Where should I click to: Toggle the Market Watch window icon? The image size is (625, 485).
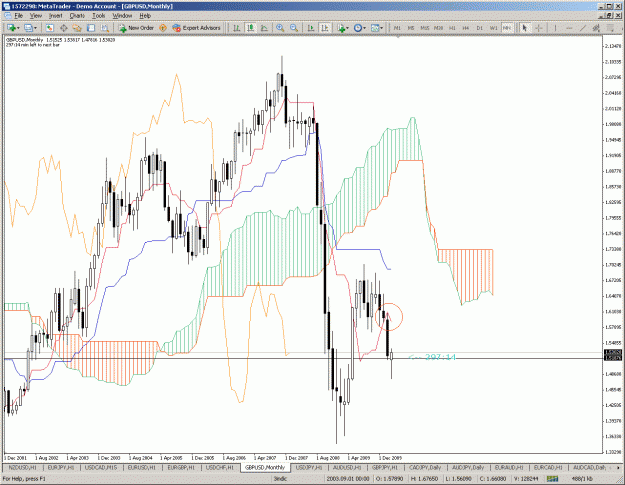49,28
